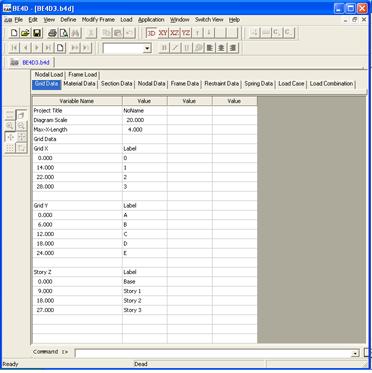The image size is (372, 373).
Task: Click the Print Preview icon
Action: pos(64,33)
